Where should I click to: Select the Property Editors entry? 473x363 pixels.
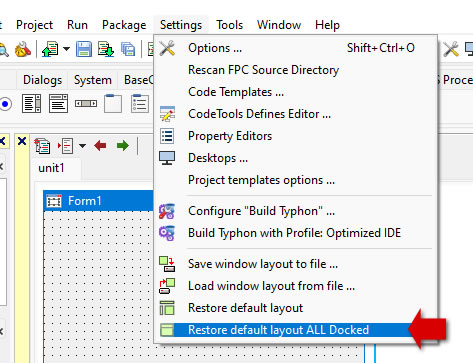[x=295, y=136]
